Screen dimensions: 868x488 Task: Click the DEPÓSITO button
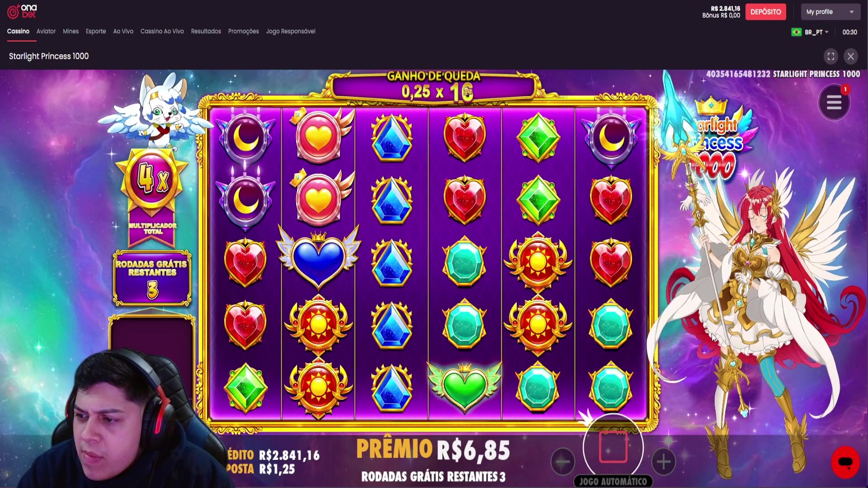766,12
